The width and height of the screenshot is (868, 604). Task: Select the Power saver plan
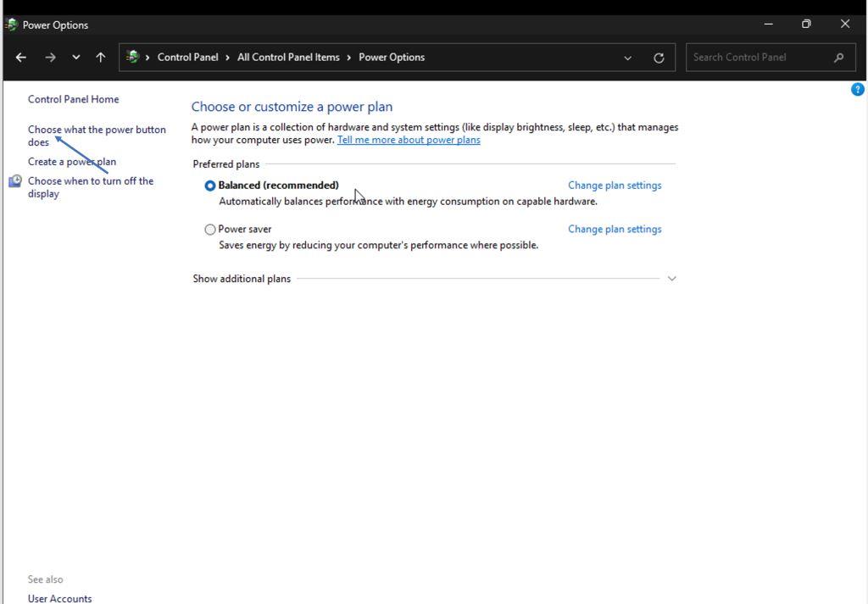[210, 229]
